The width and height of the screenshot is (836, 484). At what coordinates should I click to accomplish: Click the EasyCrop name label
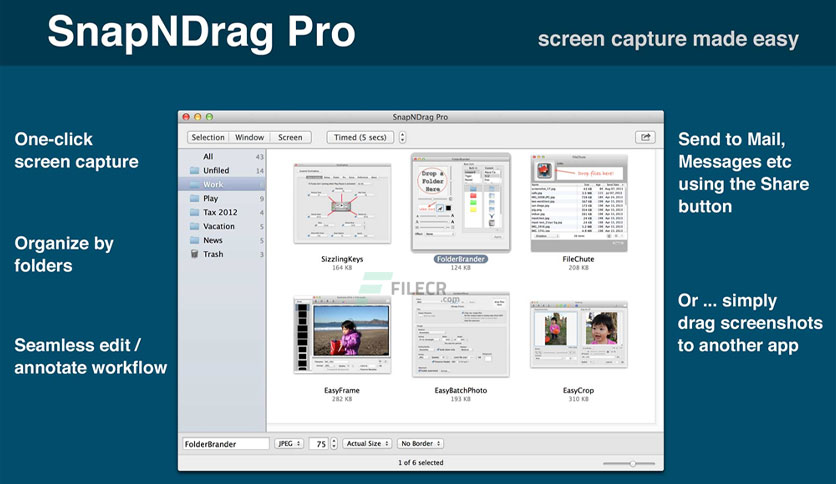click(x=578, y=390)
